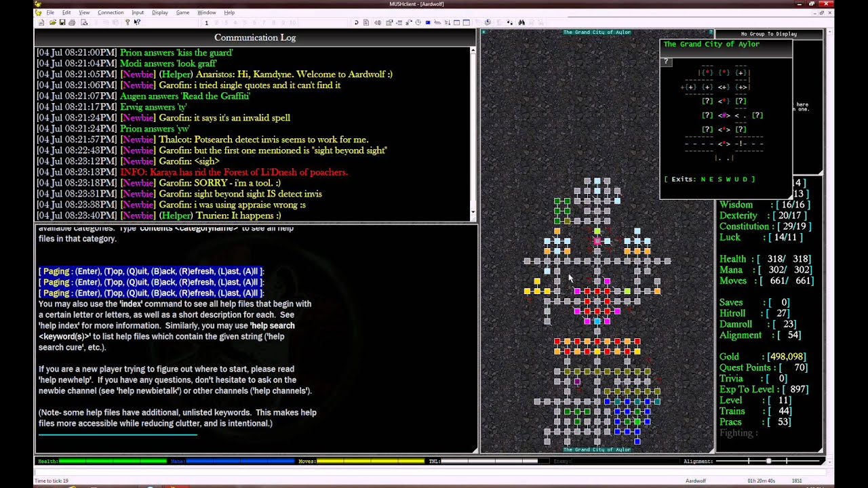Click the New world toolbar icon
The image size is (868, 488).
pyautogui.click(x=41, y=22)
